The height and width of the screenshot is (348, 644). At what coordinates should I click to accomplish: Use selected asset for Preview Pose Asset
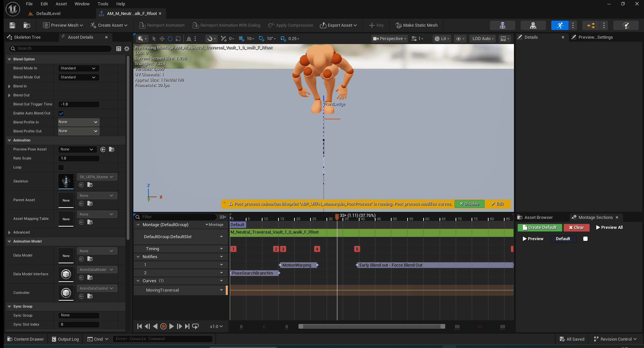[x=103, y=149]
